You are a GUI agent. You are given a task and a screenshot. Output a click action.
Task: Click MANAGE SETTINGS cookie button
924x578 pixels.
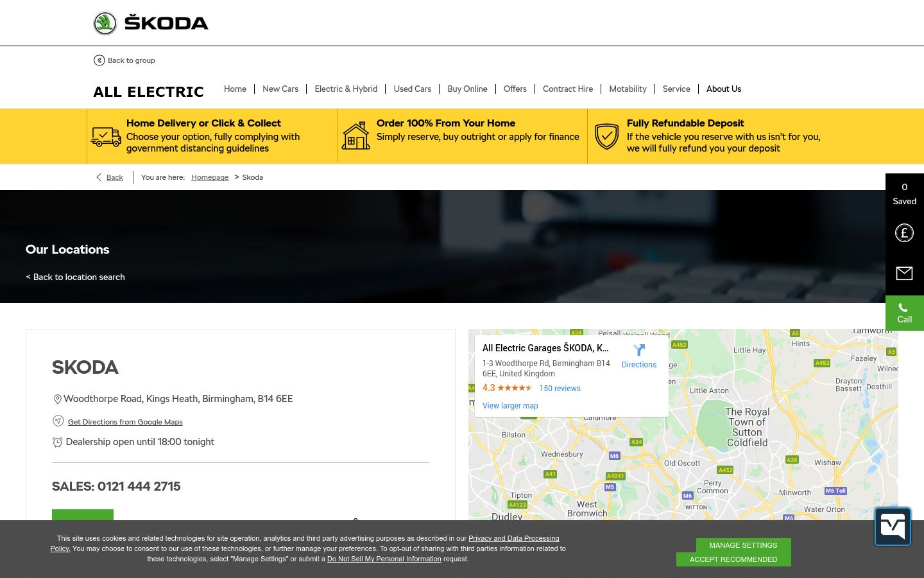click(743, 545)
